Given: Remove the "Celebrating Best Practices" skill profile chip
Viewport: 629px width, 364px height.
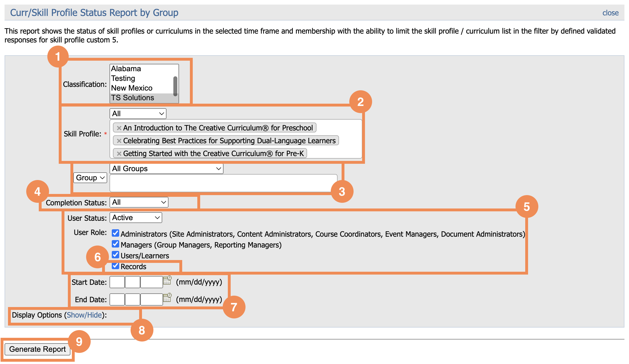Looking at the screenshot, I should (x=119, y=140).
